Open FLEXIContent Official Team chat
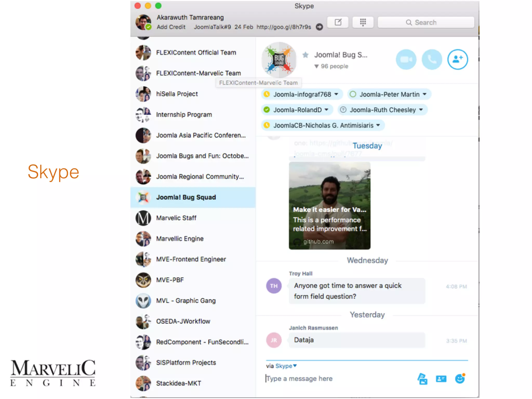 [193, 52]
